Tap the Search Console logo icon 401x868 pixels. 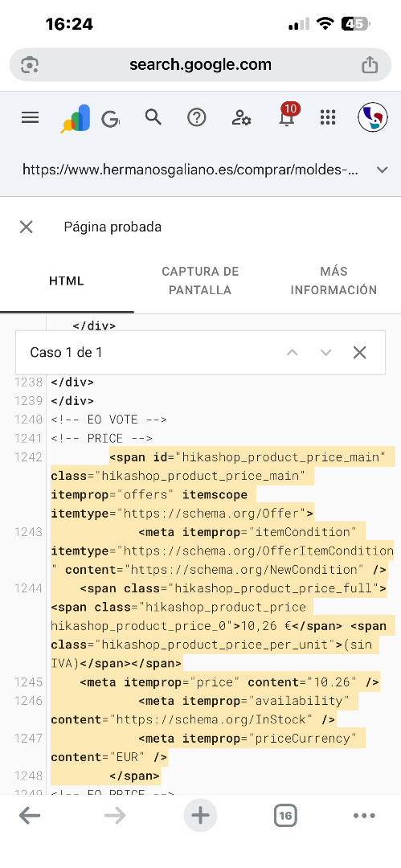(x=76, y=118)
